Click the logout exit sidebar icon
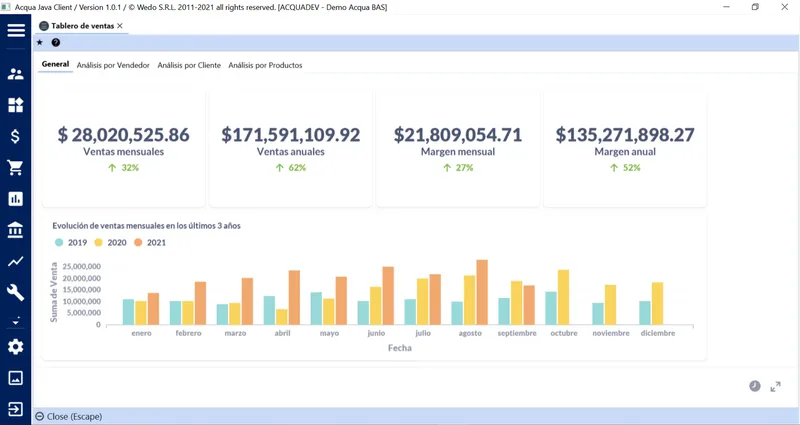Viewport: 800px width, 425px height. point(16,409)
